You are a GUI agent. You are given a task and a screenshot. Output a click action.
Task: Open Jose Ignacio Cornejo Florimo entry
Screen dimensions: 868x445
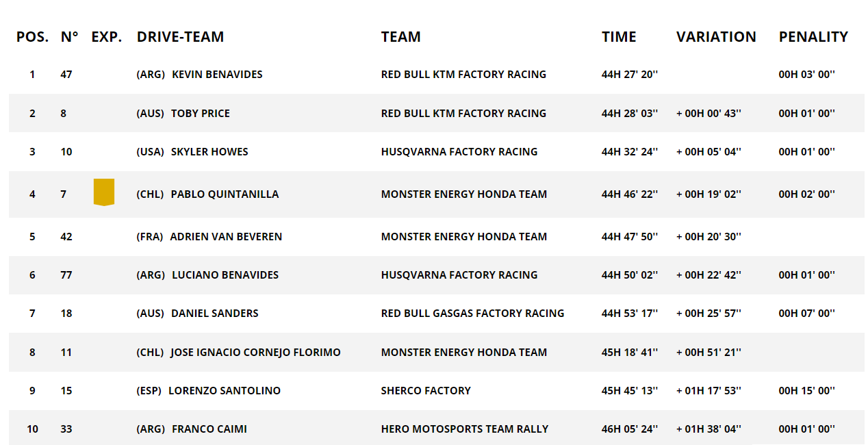[x=255, y=352]
